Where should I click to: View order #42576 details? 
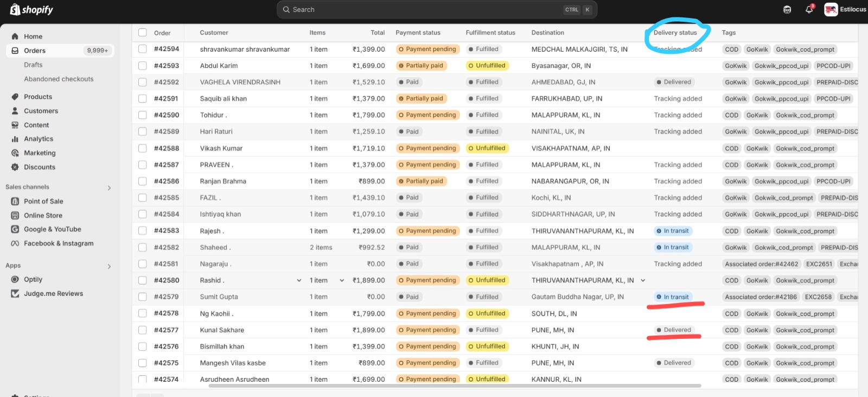[x=167, y=346]
